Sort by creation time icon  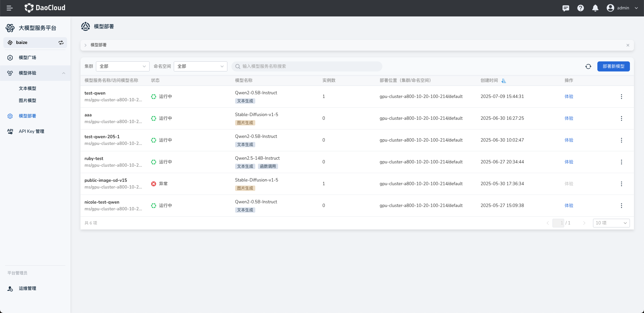503,81
